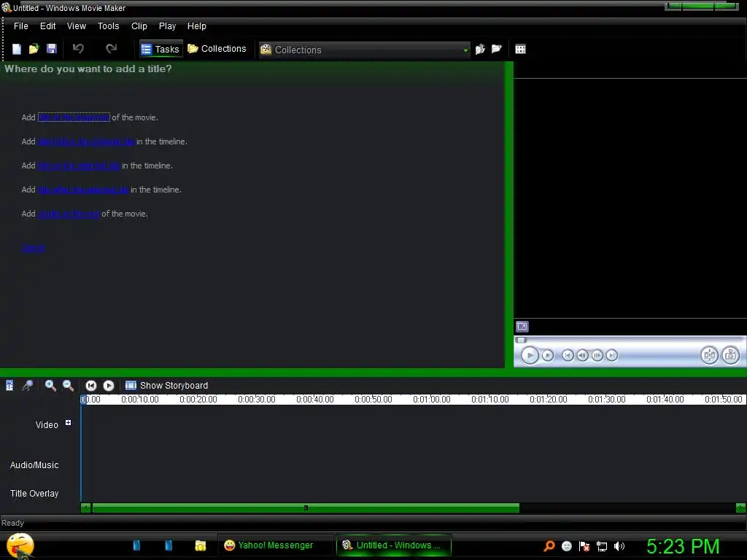Click the New Project icon

(x=17, y=49)
